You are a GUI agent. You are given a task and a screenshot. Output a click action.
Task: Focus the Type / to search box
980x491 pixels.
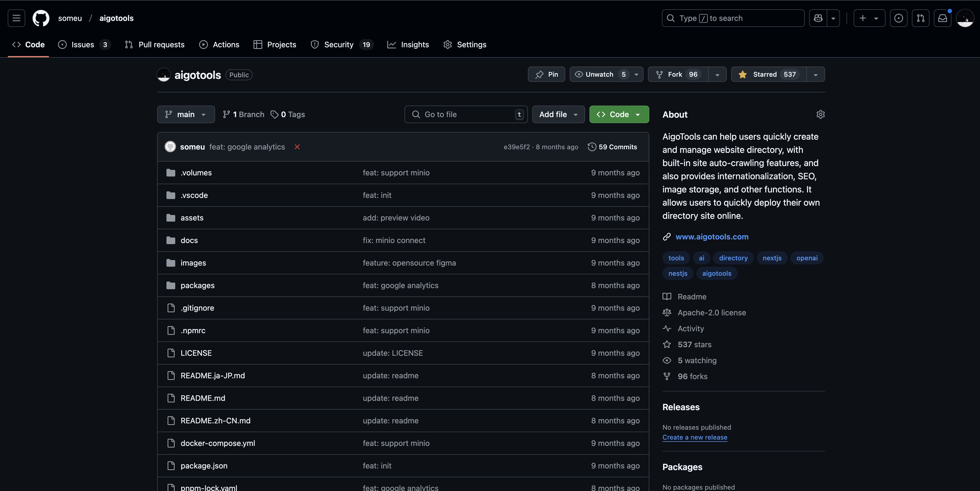pos(733,18)
